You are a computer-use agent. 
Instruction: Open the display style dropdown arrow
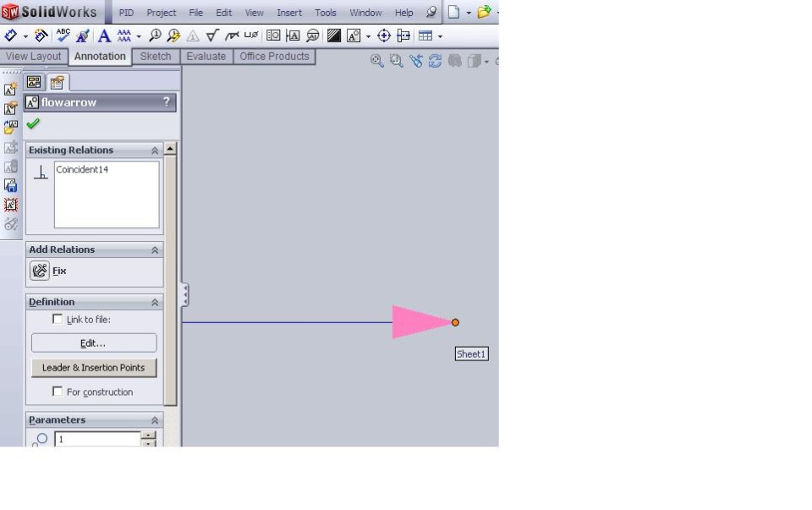(x=486, y=62)
